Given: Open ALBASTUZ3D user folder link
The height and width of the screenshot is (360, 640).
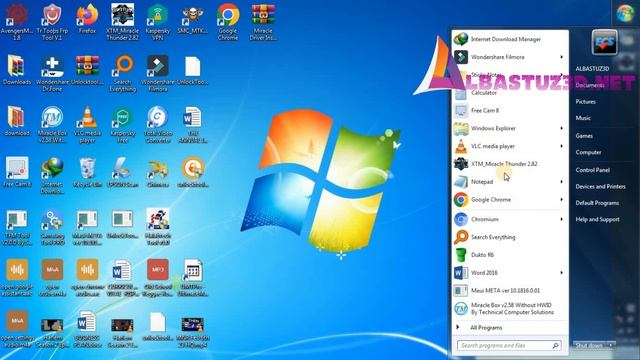Looking at the screenshot, I should [x=592, y=69].
